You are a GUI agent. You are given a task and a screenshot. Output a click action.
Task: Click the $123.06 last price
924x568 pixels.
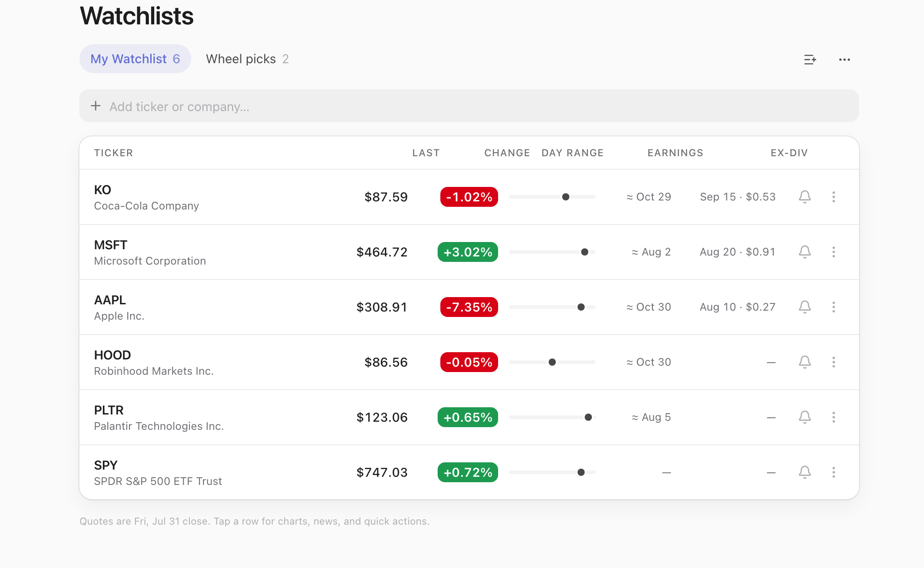click(x=382, y=417)
